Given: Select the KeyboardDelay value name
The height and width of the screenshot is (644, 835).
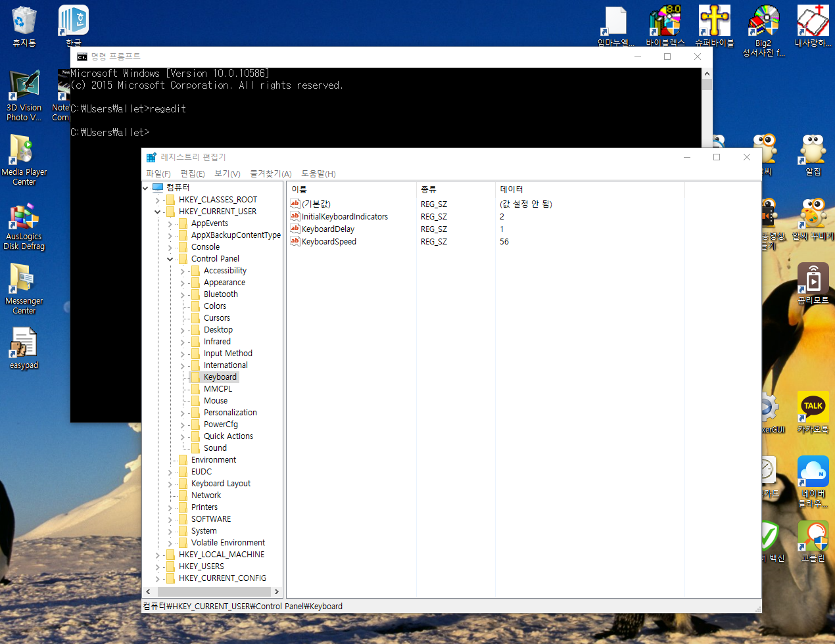Looking at the screenshot, I should [x=328, y=229].
